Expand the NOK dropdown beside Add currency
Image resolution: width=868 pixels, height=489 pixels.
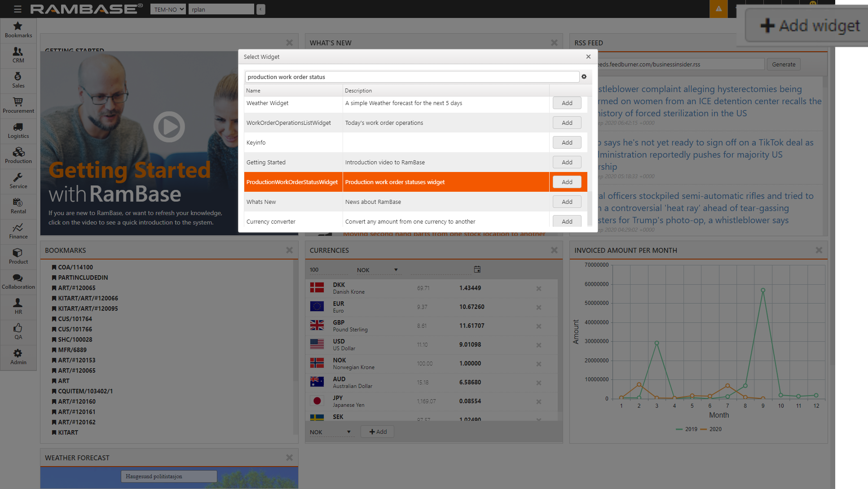(330, 432)
